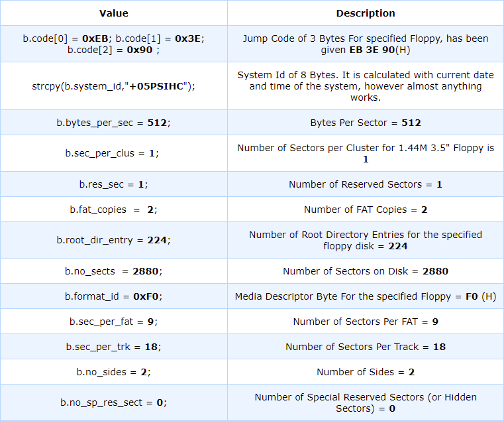Screen dimensions: 504x421
Task: Select the b.format_id = 0xF0 cell
Action: [113, 296]
